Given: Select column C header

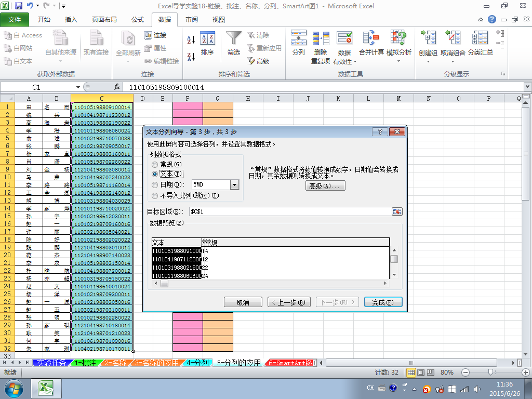Looking at the screenshot, I should coord(102,98).
